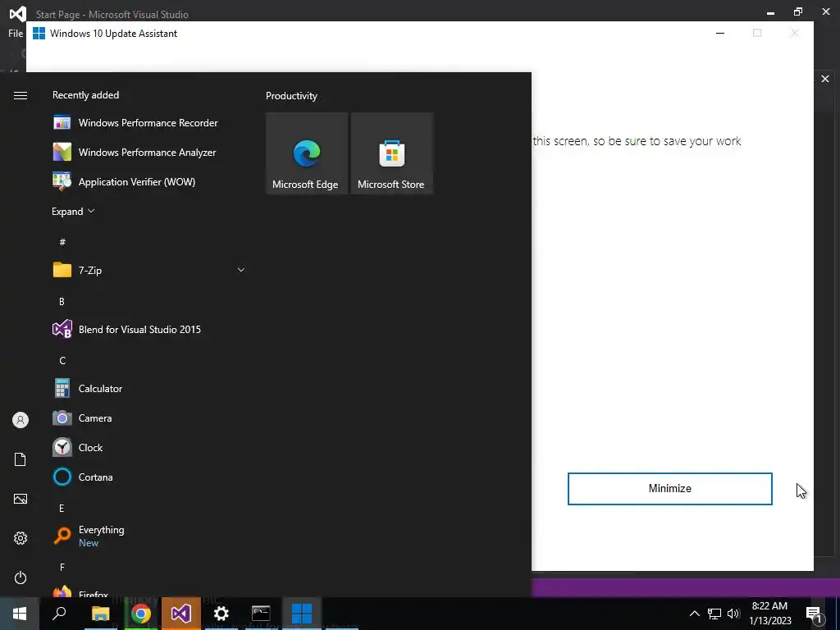Open the 7-Zip folder entry
Image resolution: width=840 pixels, height=630 pixels.
tap(148, 270)
